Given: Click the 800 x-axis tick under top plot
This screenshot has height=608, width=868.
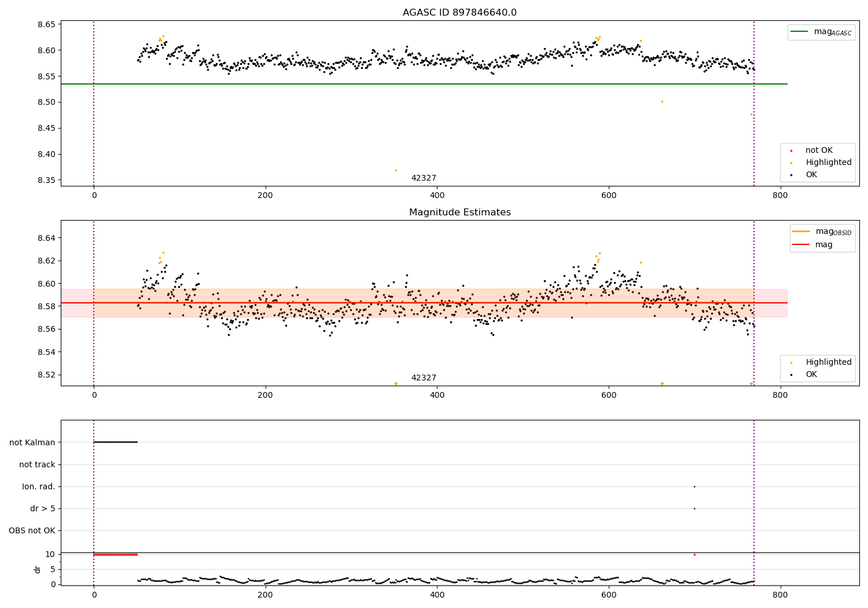Looking at the screenshot, I should pyautogui.click(x=780, y=196).
